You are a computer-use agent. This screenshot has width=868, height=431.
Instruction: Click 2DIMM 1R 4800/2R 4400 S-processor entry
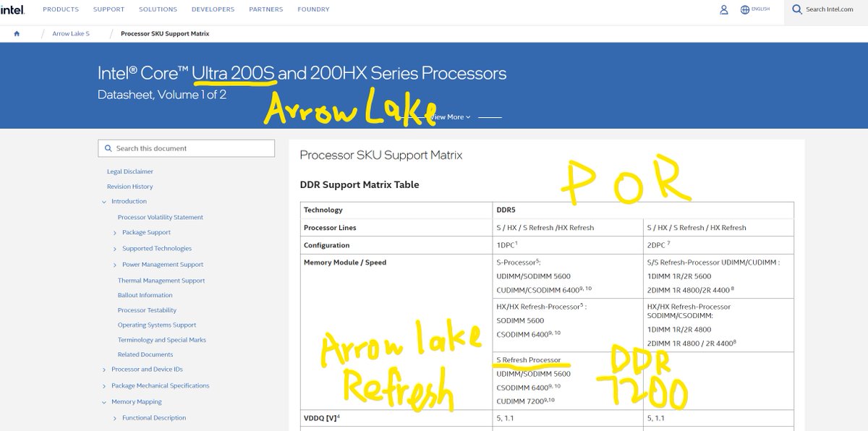coord(691,289)
